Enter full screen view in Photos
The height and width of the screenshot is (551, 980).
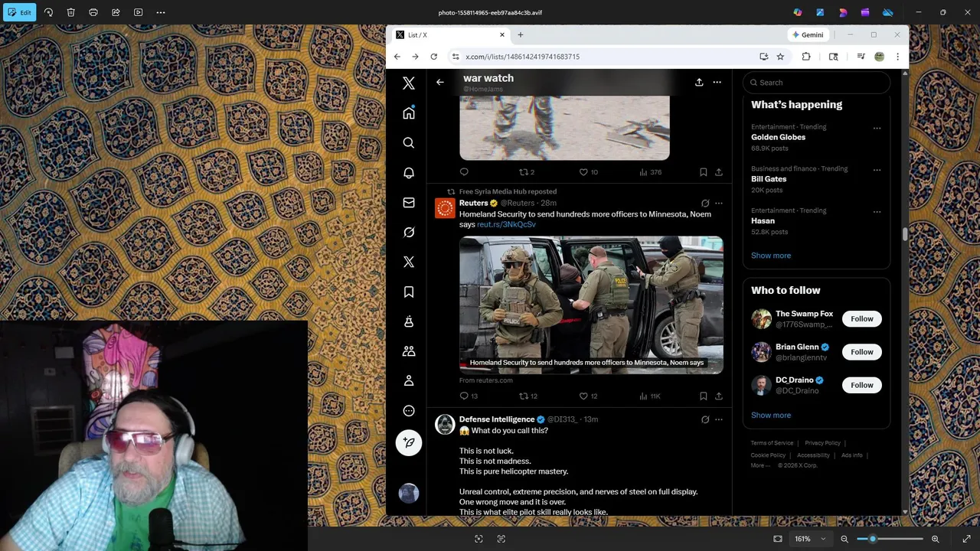(966, 539)
